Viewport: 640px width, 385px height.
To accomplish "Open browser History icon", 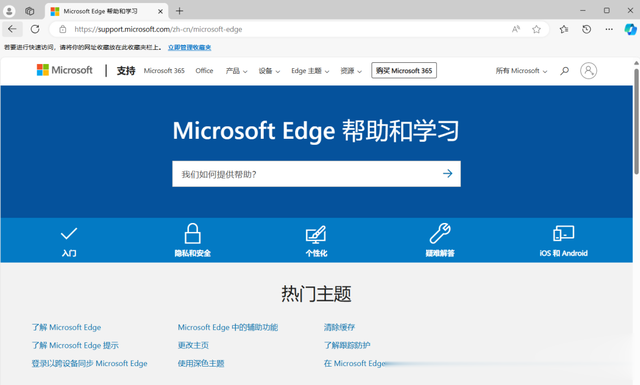I will click(587, 29).
